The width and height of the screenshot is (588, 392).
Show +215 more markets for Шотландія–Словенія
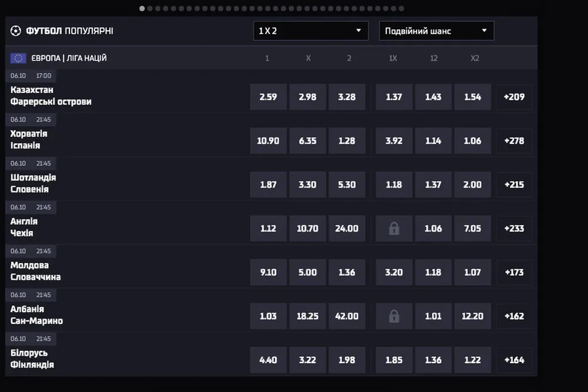(x=514, y=185)
